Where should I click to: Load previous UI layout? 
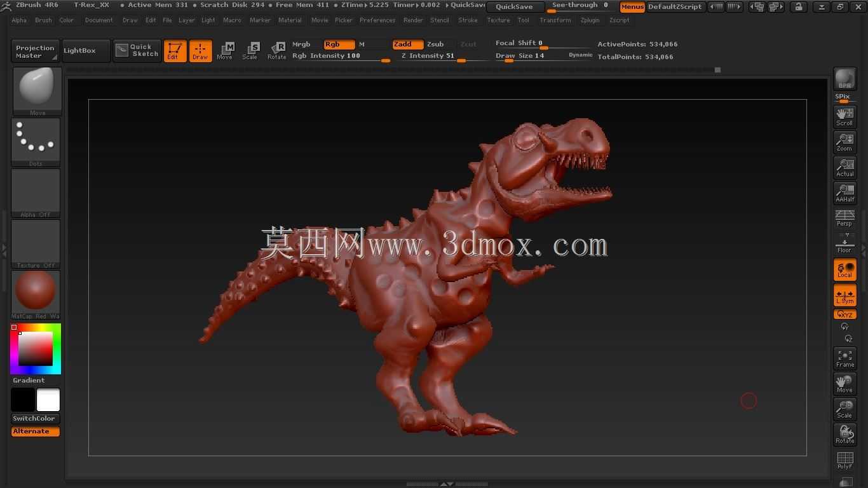tap(757, 7)
